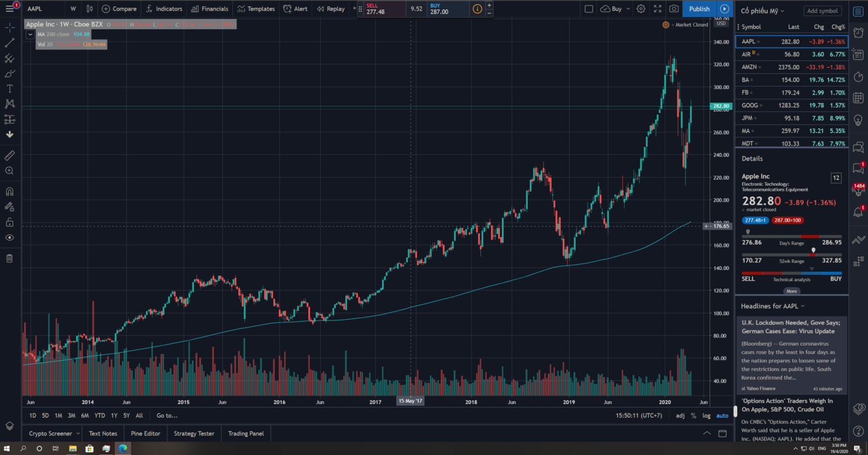Select the layout square icon
Viewport: 868px width, 455px height.
click(588, 9)
